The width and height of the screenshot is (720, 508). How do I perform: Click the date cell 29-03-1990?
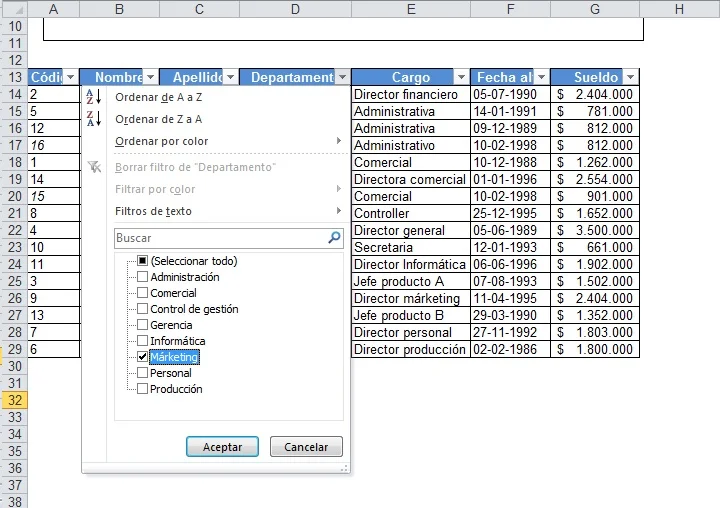(x=510, y=315)
